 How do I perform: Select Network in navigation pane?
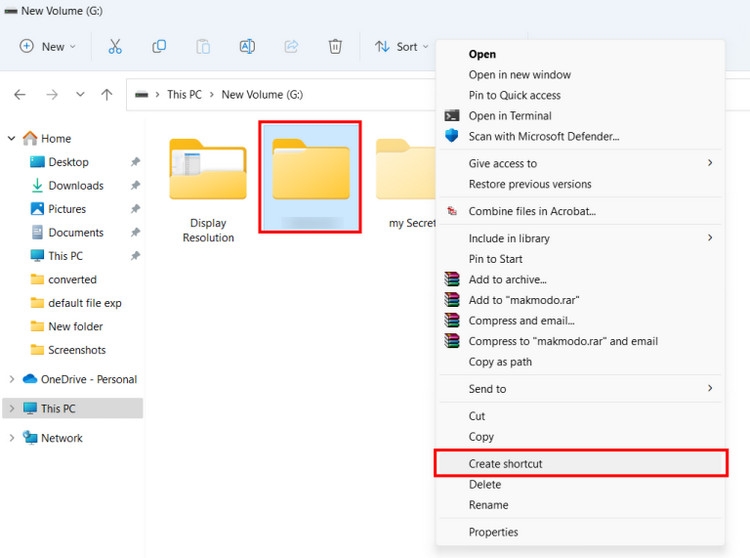53,438
